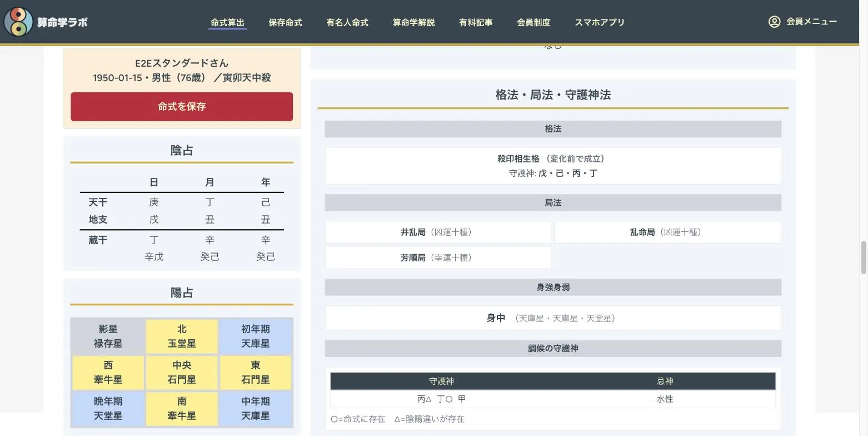
Task: Click the 格法 section header
Action: (x=553, y=129)
